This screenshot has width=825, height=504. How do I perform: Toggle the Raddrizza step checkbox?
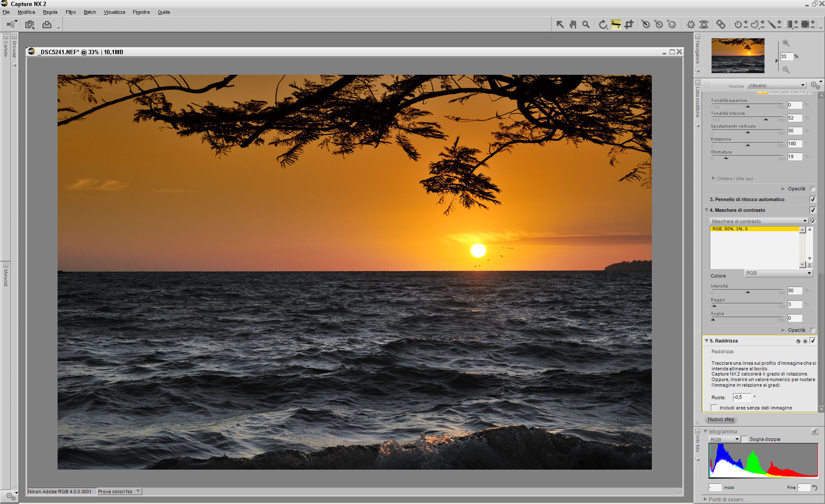813,341
